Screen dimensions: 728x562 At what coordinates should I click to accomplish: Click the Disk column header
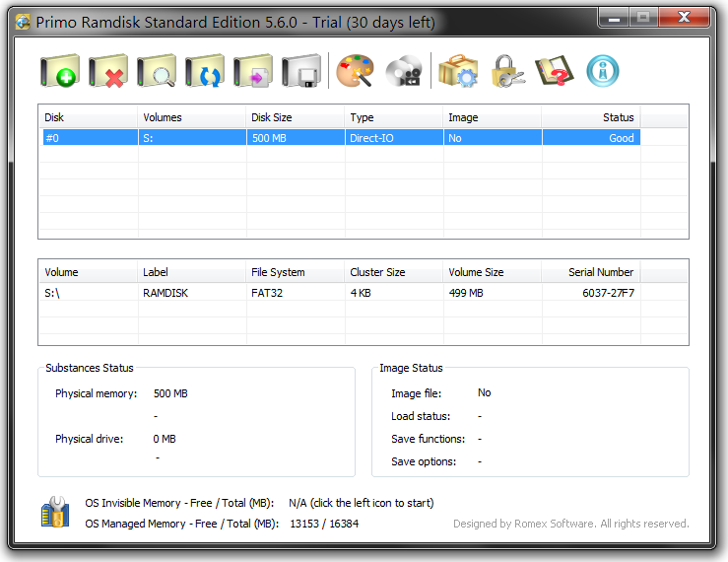(88, 117)
